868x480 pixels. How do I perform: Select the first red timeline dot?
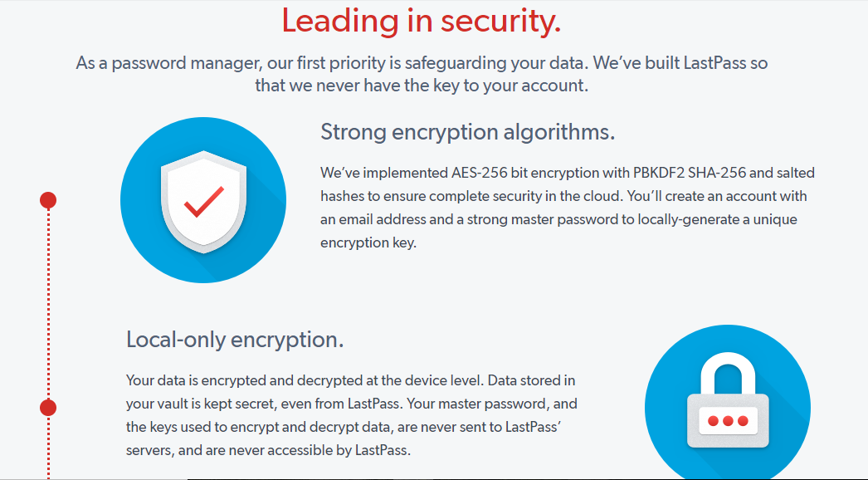coord(48,200)
